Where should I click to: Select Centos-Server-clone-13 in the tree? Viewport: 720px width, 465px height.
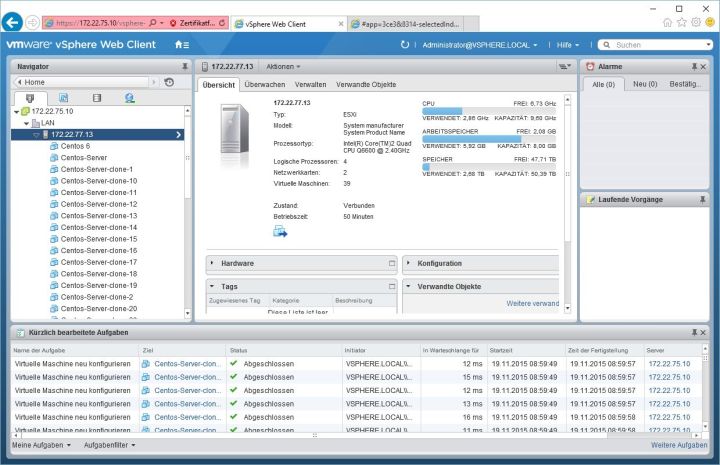click(x=98, y=215)
